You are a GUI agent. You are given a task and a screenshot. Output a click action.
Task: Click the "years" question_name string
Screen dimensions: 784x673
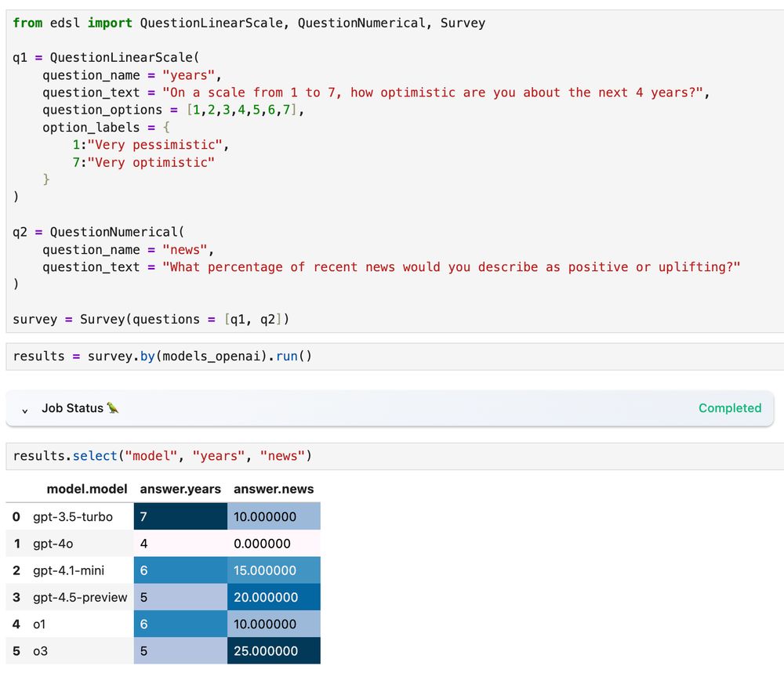(188, 75)
